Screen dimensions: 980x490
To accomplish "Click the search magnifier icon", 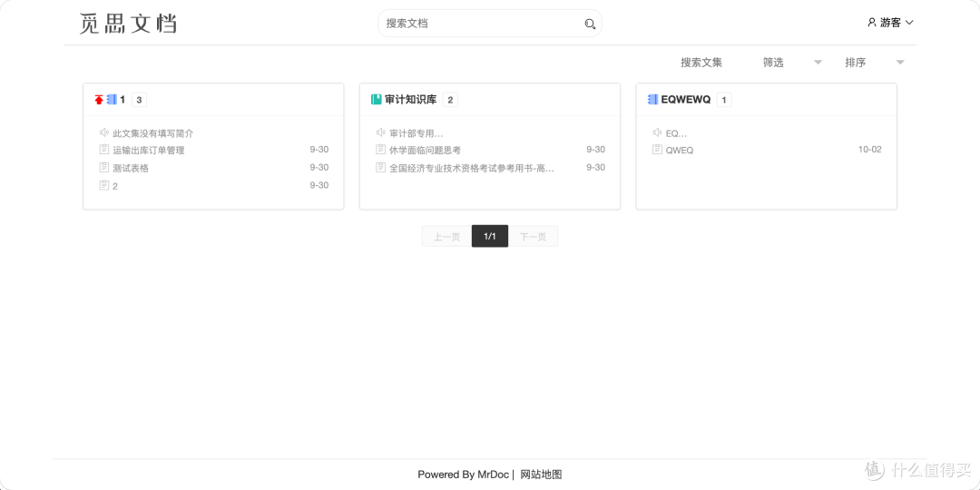I will coord(590,24).
